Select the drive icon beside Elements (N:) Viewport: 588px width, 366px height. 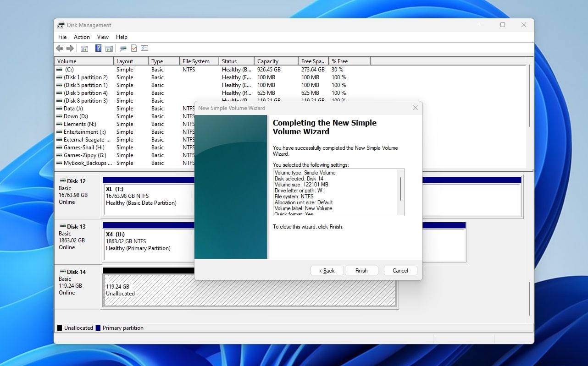tap(59, 124)
